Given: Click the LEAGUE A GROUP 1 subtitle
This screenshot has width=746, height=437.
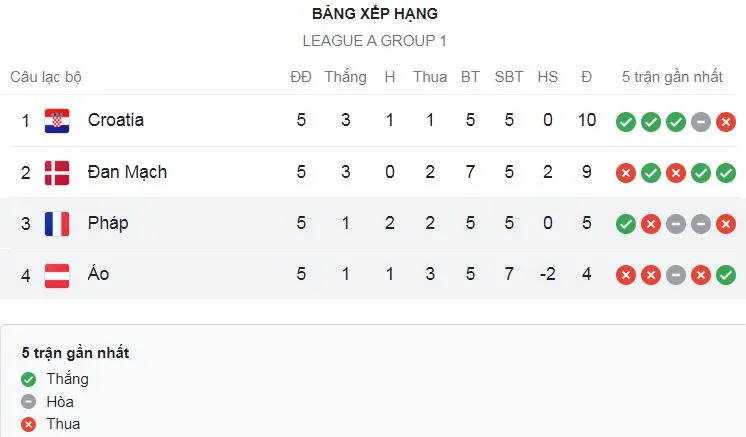Looking at the screenshot, I should click(374, 41).
